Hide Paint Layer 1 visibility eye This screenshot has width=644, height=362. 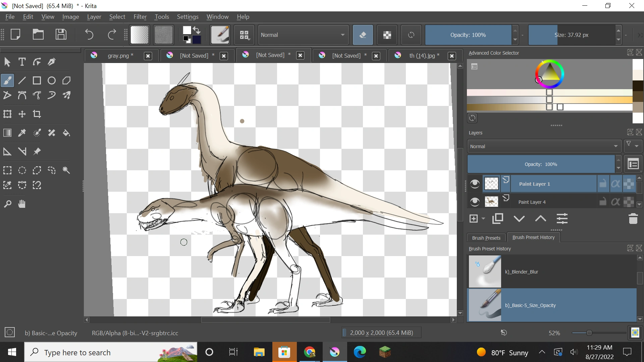pos(475,184)
